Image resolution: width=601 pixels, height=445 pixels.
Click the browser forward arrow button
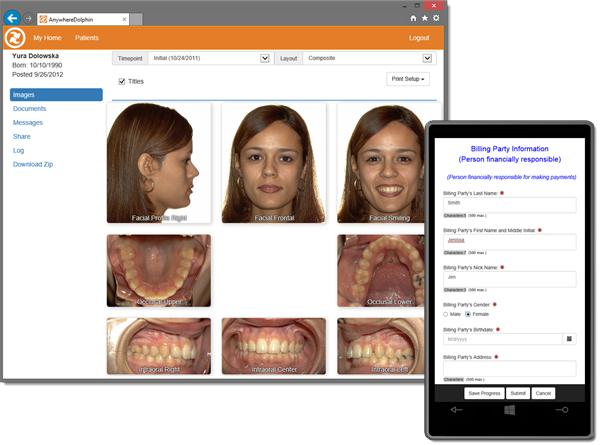28,18
